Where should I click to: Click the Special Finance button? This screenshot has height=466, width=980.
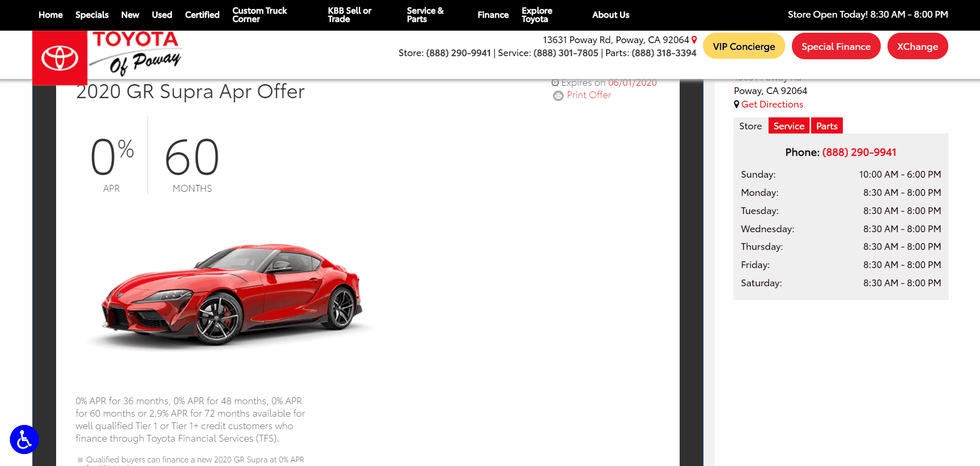(836, 46)
